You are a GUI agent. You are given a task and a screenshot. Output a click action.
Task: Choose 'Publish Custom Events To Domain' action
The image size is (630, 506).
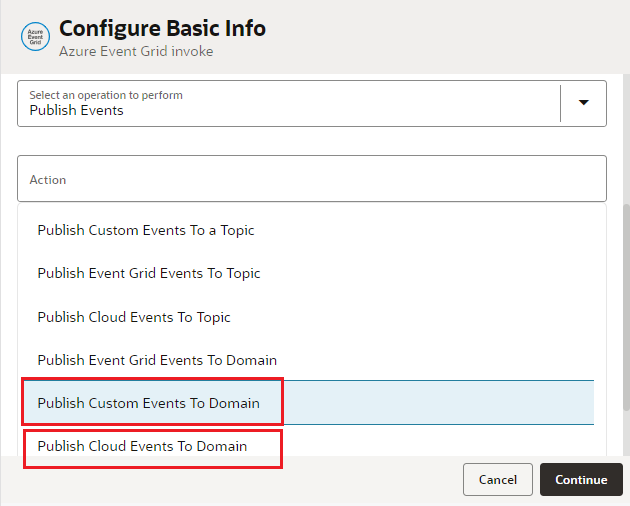click(149, 403)
